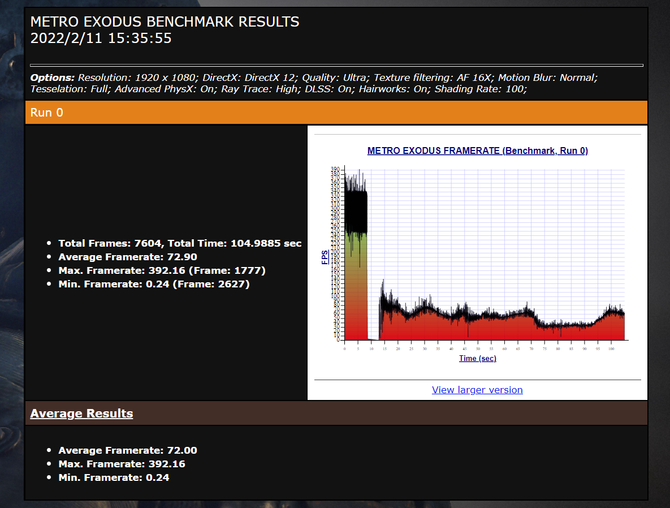Click 'METRO EXODUS BENCHMARK RESULTS' title text

[165, 22]
